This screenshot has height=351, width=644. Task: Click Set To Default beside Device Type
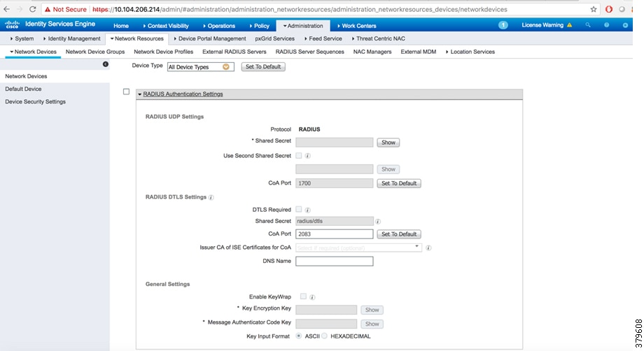coord(263,66)
